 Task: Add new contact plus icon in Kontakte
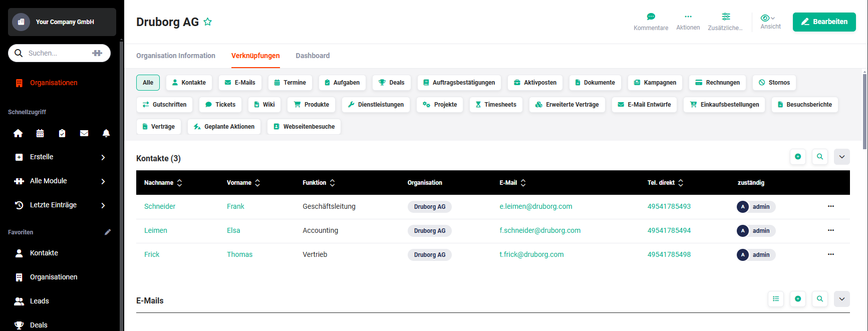[798, 157]
